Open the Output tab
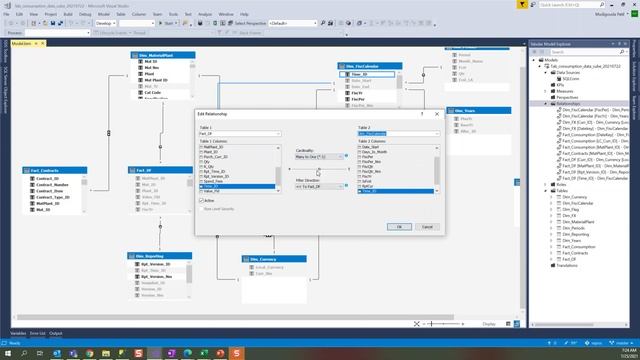This screenshot has height=360, width=640. pos(56,333)
